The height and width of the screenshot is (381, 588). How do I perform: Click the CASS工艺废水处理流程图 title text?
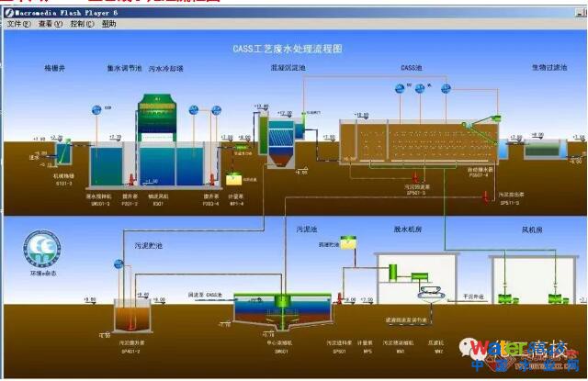point(286,47)
